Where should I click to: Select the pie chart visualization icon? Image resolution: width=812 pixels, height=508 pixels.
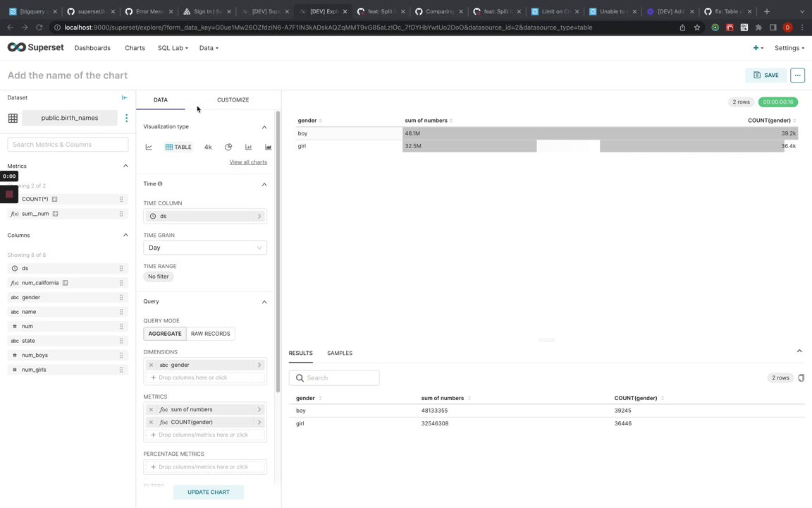tap(228, 147)
